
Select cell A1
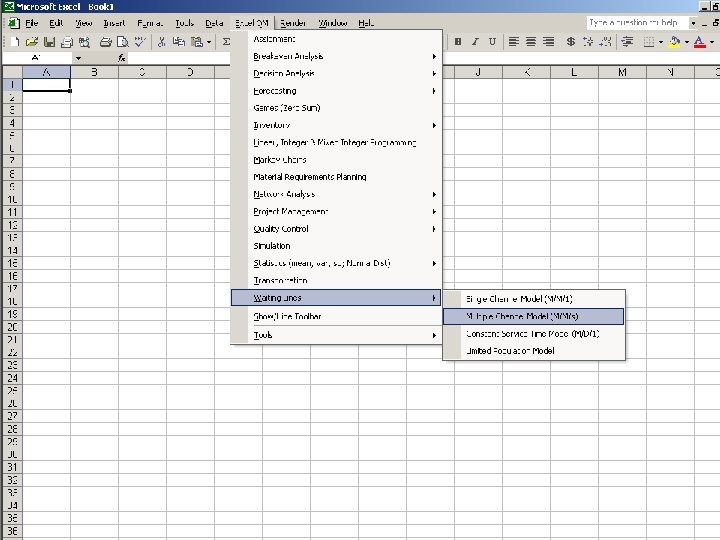(46, 84)
